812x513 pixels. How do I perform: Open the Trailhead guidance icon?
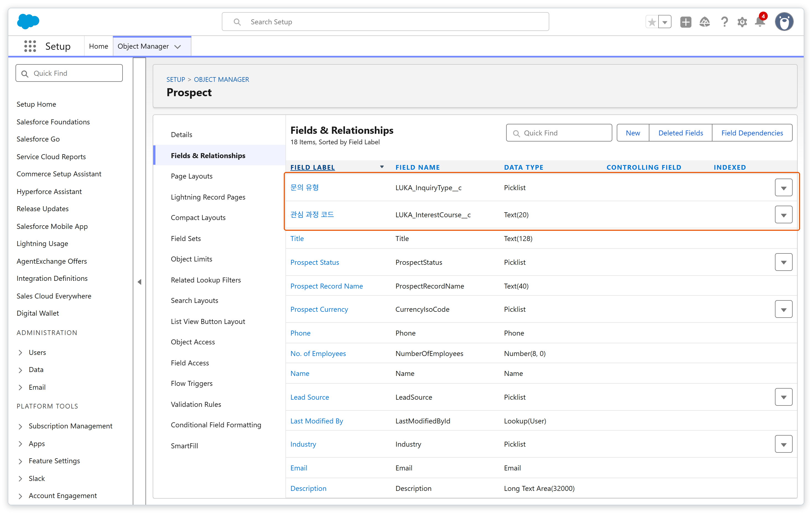[x=705, y=22]
